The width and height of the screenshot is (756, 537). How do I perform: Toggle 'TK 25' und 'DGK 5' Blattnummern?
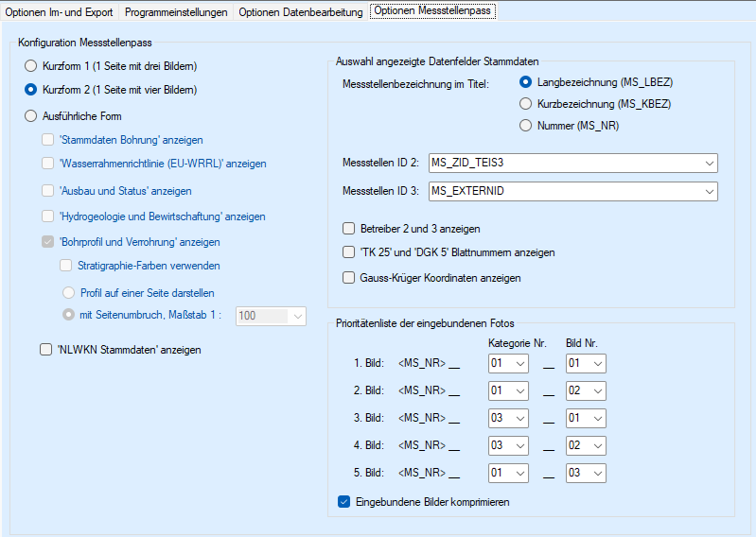point(348,252)
